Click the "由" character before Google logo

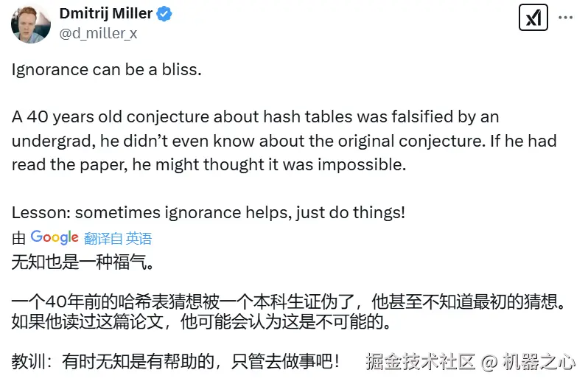pos(19,238)
